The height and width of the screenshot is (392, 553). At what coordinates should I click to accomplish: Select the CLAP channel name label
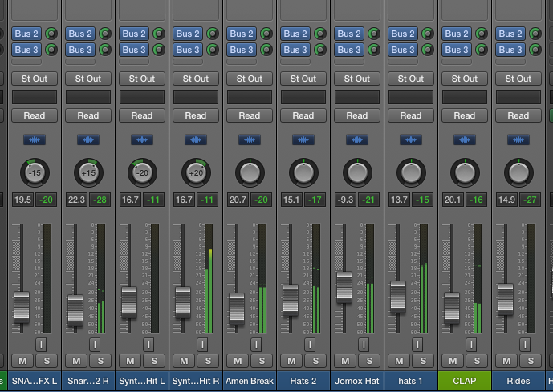click(x=465, y=381)
